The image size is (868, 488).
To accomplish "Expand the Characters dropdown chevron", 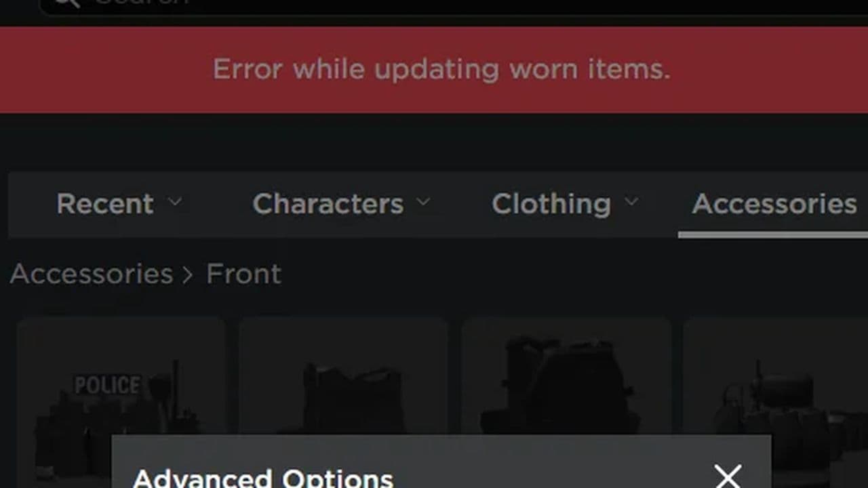I will [x=424, y=202].
